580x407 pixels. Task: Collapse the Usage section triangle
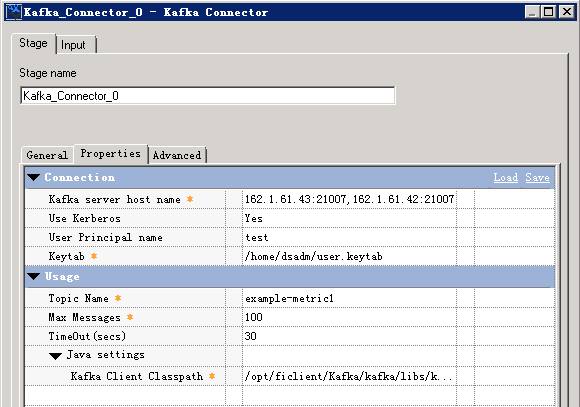[34, 277]
